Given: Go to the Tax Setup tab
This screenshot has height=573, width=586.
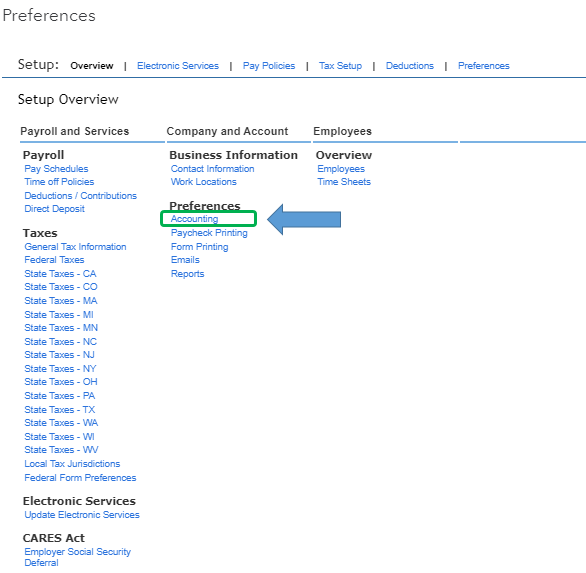Looking at the screenshot, I should (340, 66).
